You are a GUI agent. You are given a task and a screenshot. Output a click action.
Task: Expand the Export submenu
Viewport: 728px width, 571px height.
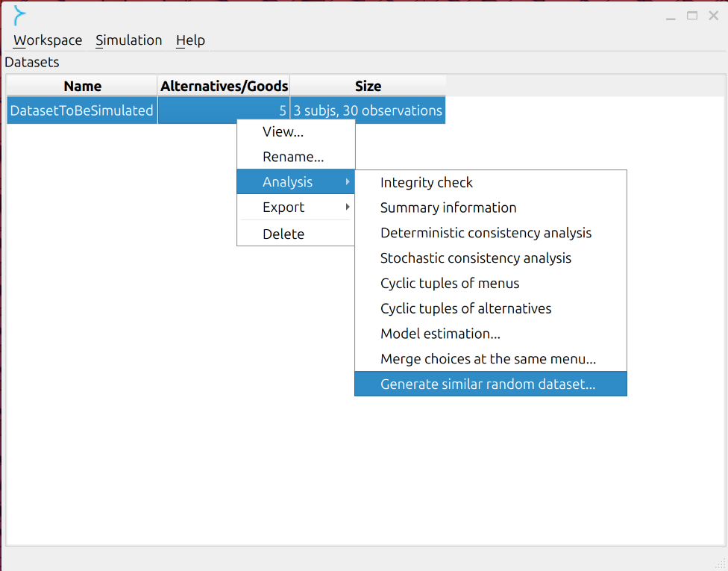(295, 208)
